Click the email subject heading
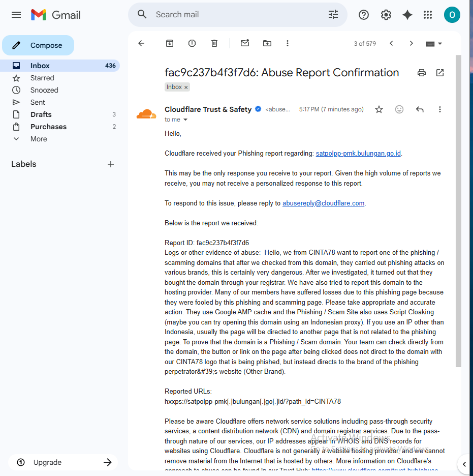Image resolution: width=473 pixels, height=476 pixels. pyautogui.click(x=281, y=73)
